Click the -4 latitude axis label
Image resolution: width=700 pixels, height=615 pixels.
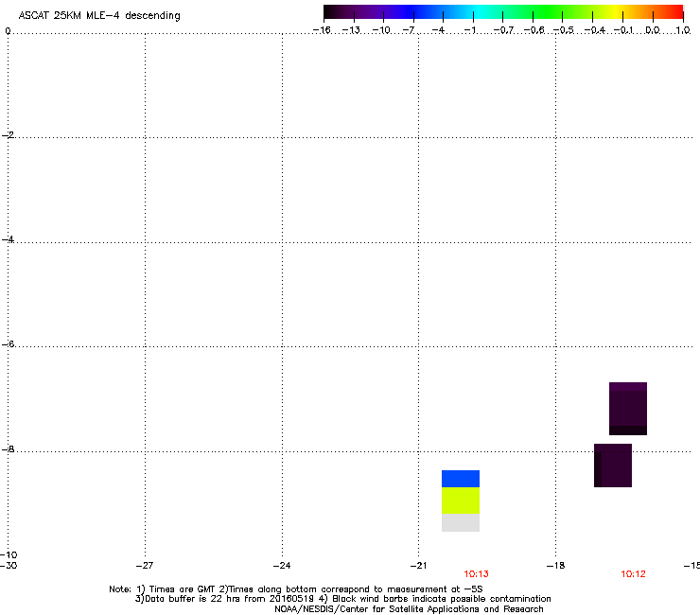pyautogui.click(x=8, y=239)
